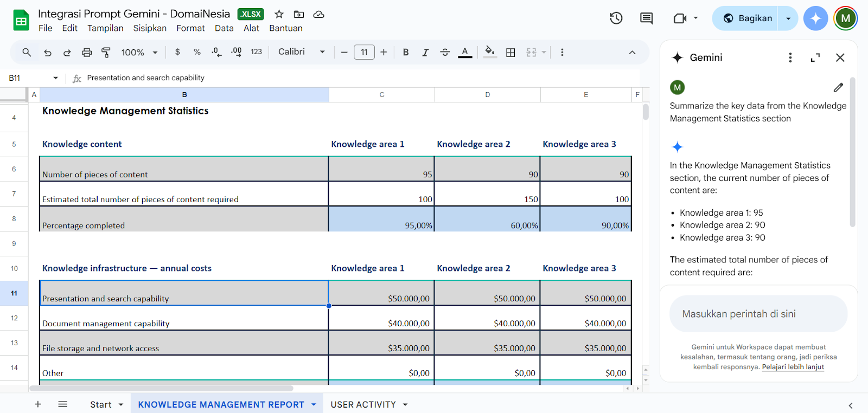The width and height of the screenshot is (868, 413).
Task: Toggle italic formatting
Action: (x=425, y=52)
